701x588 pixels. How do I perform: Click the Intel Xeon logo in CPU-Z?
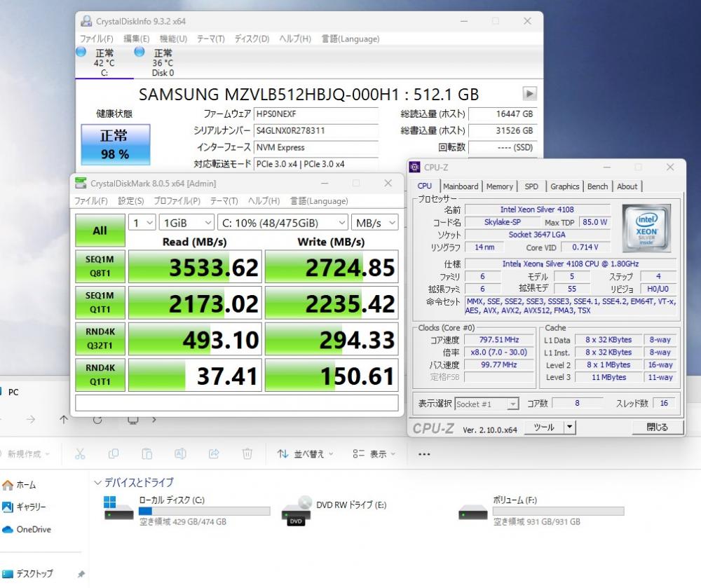tap(646, 228)
